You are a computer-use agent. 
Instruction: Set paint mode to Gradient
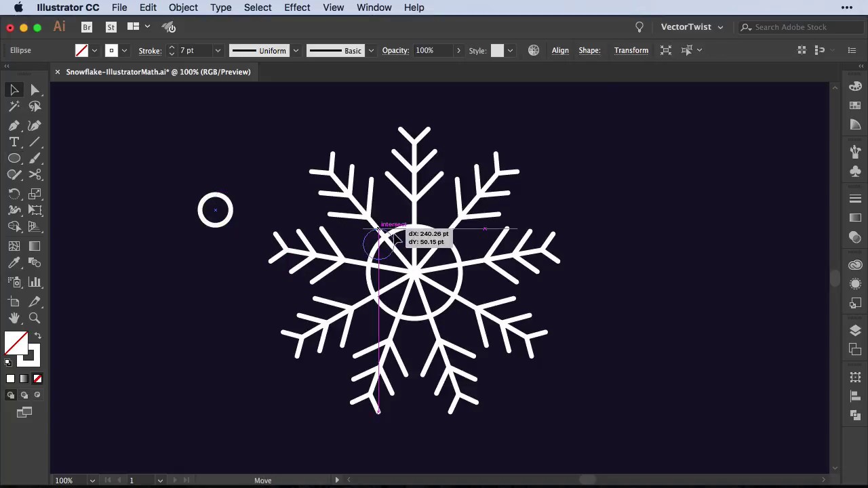(x=24, y=379)
